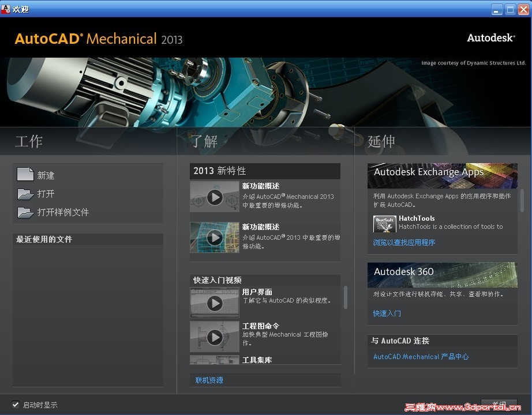Click the AutoCAD icon in the title bar
The image size is (532, 415).
[6, 9]
